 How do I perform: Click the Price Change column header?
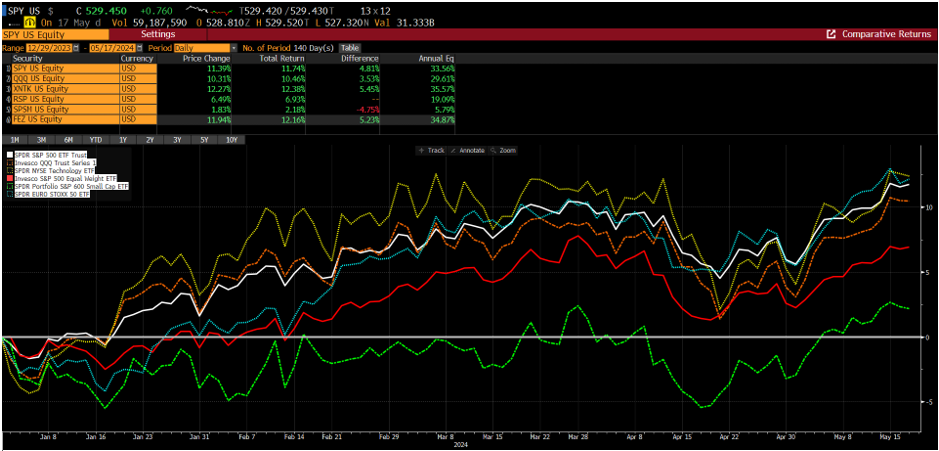coord(207,59)
